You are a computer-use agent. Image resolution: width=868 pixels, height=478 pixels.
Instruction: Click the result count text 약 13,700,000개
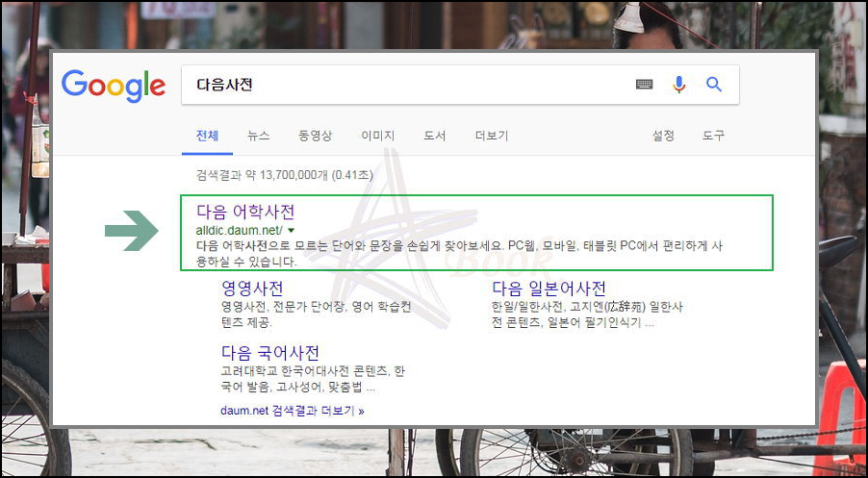pyautogui.click(x=285, y=175)
